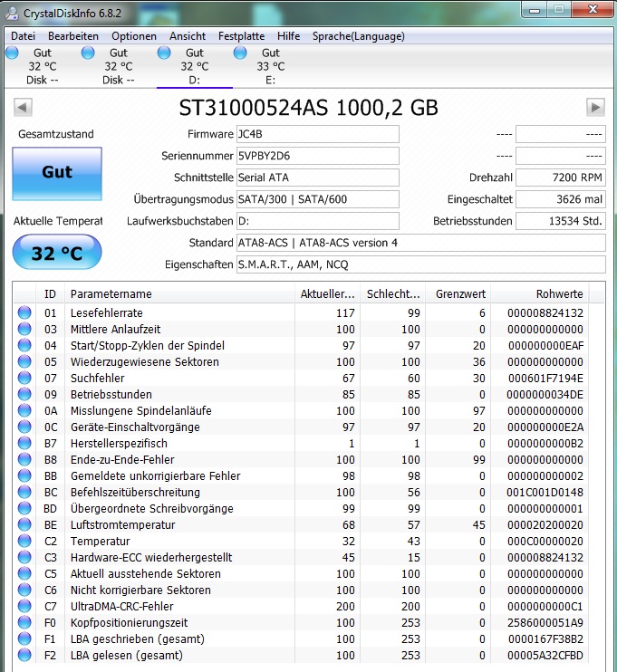Open the Ansicht menu

click(188, 36)
